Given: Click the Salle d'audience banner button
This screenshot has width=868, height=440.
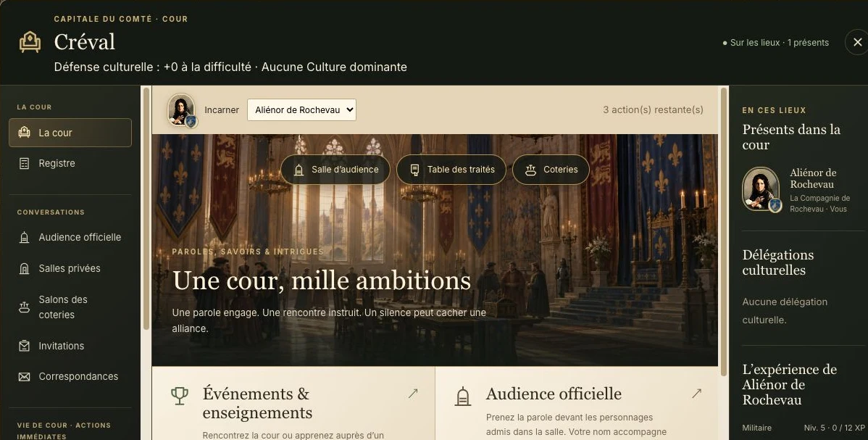Looking at the screenshot, I should coord(335,170).
